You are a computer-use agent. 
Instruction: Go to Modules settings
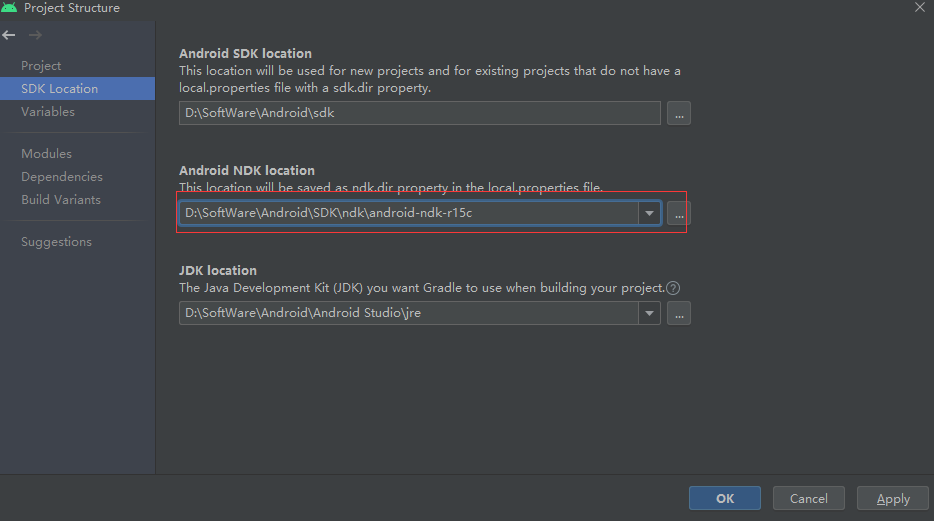click(46, 154)
